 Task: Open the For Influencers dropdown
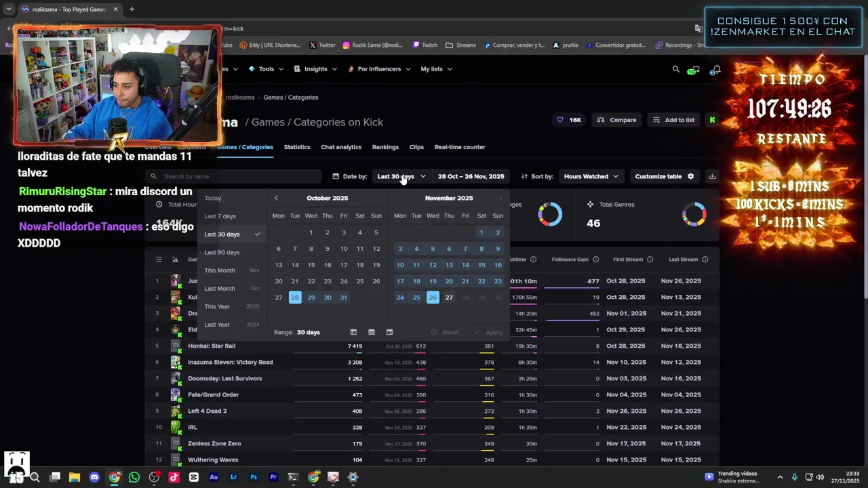tap(378, 69)
